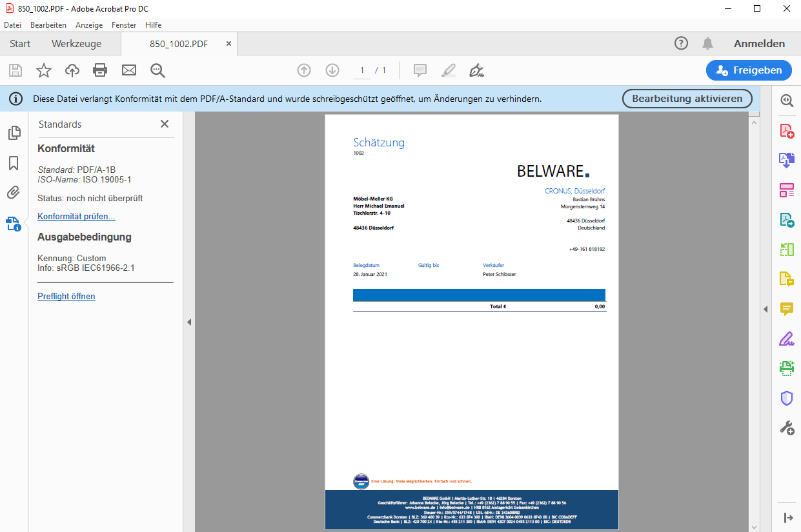The height and width of the screenshot is (532, 801).
Task: Click 'Info: sRGB IEC61966-2.1' text
Action: coord(86,268)
